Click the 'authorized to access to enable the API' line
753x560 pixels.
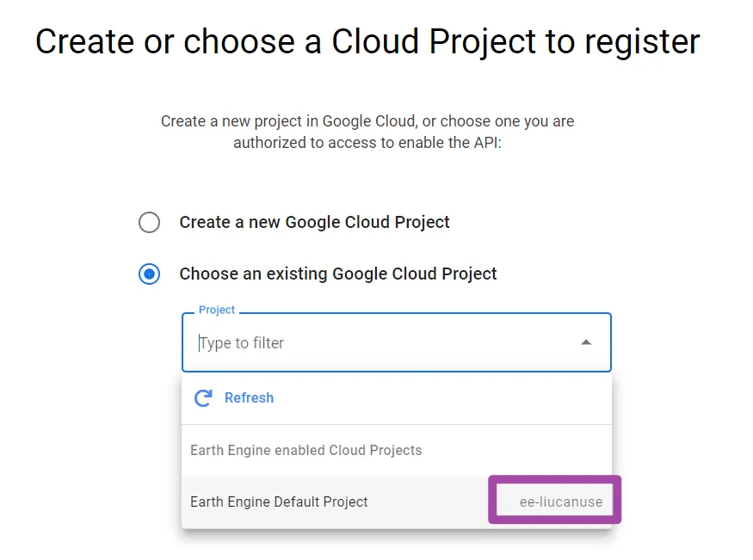pos(367,143)
